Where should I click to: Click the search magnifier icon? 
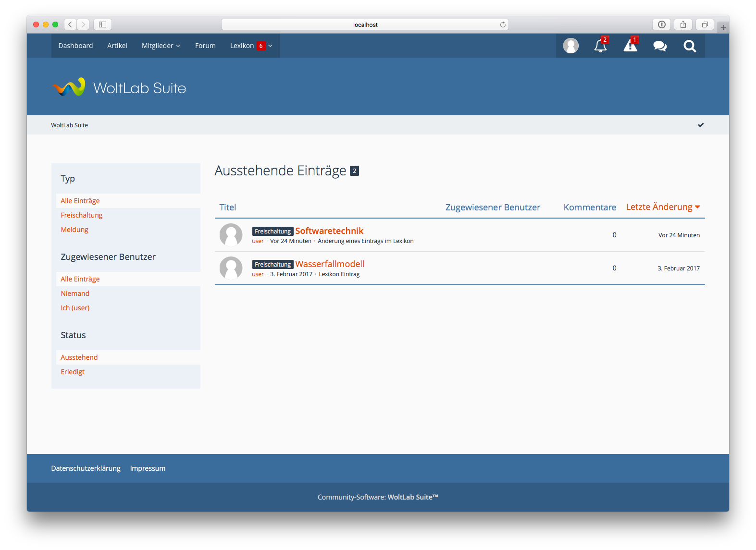click(x=690, y=46)
